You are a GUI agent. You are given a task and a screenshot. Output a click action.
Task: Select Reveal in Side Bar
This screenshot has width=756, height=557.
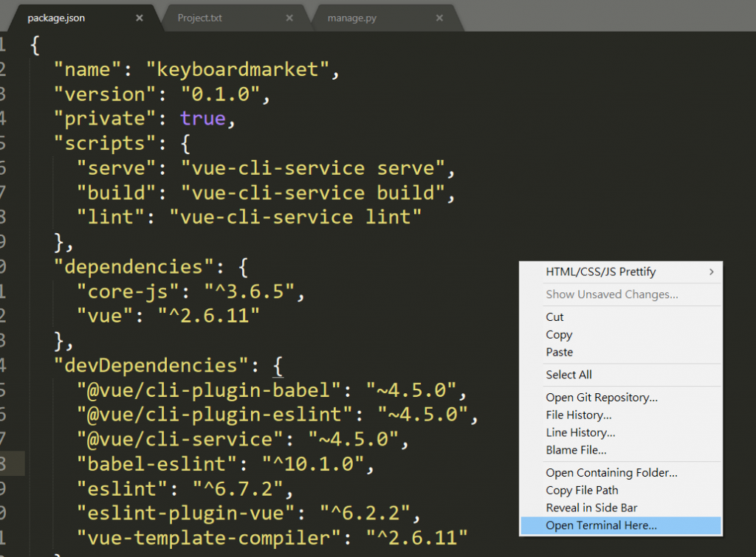(621, 508)
